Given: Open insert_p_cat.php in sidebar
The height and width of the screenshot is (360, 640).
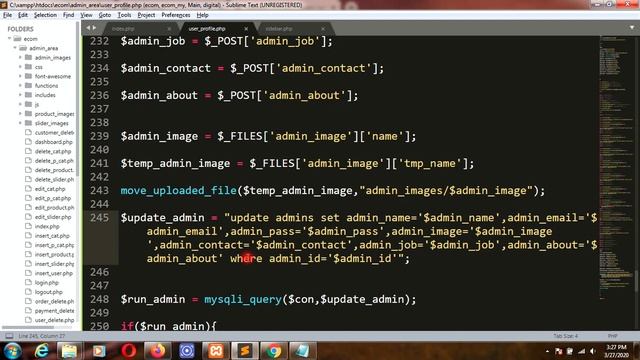Looking at the screenshot, I should (54, 245).
